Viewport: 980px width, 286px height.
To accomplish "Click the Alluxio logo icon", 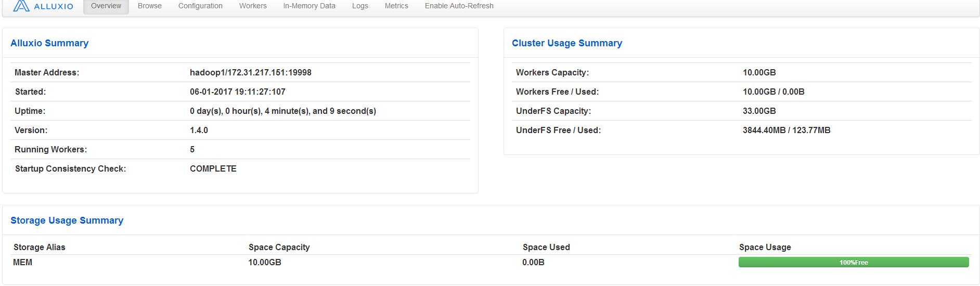I will (x=21, y=6).
